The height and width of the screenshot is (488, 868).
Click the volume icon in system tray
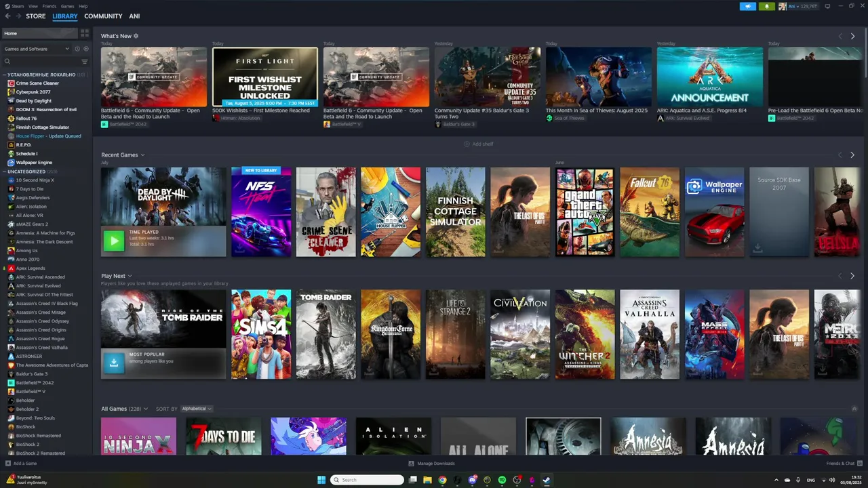click(832, 480)
